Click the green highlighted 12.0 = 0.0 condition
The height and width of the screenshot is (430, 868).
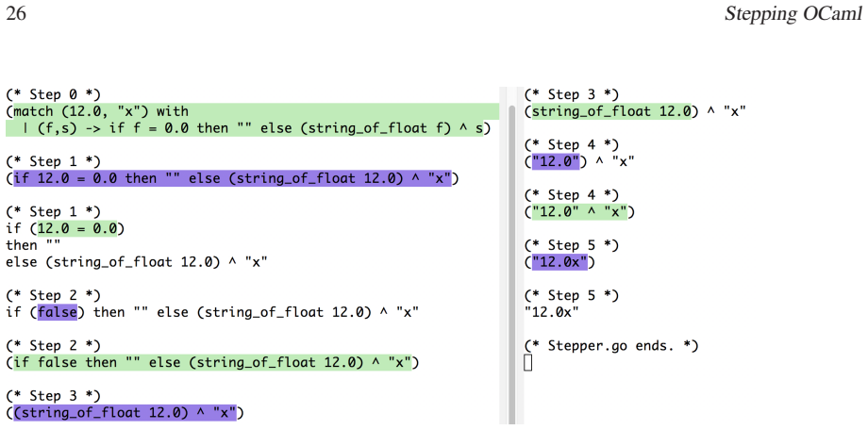pos(77,228)
